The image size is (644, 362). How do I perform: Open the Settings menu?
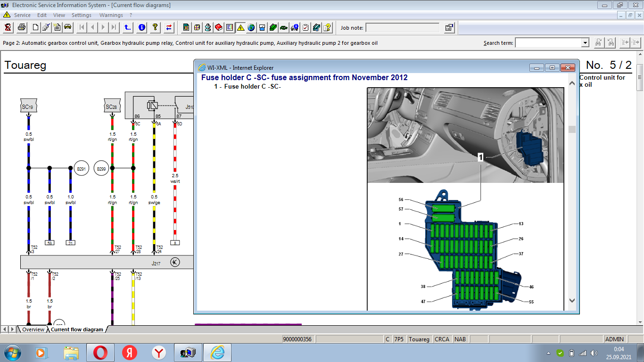click(x=82, y=15)
